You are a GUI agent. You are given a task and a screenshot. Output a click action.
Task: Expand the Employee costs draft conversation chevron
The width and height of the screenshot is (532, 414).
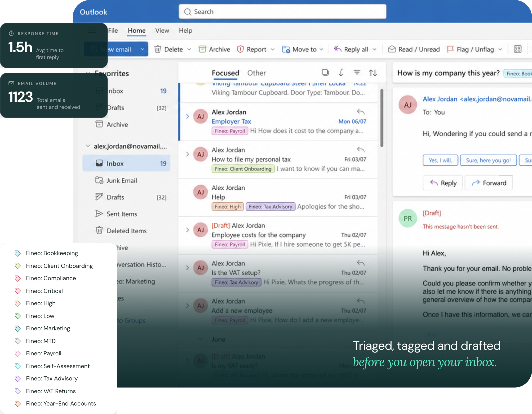pos(187,230)
